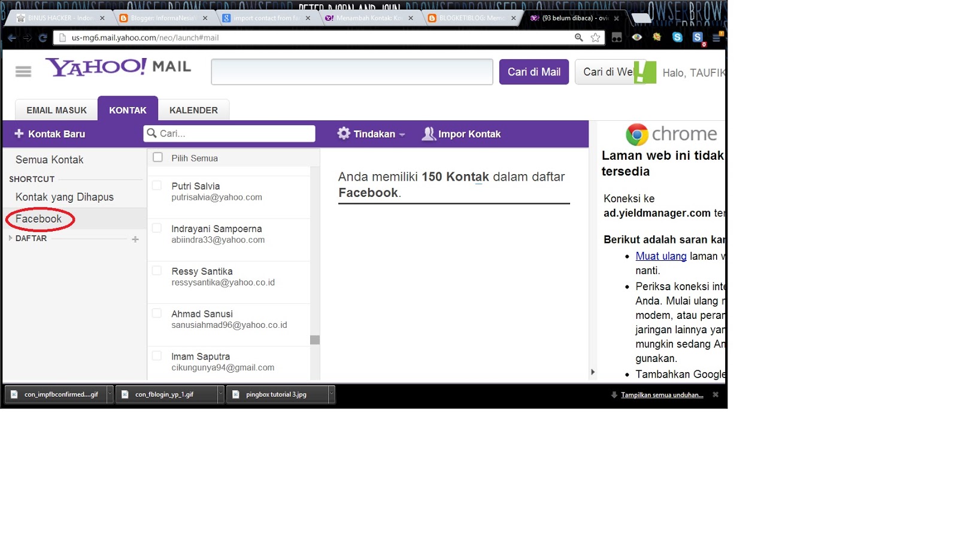This screenshot has height=560, width=958.
Task: Click the con_fblogin_yp_1.gif file icon
Action: pos(125,394)
